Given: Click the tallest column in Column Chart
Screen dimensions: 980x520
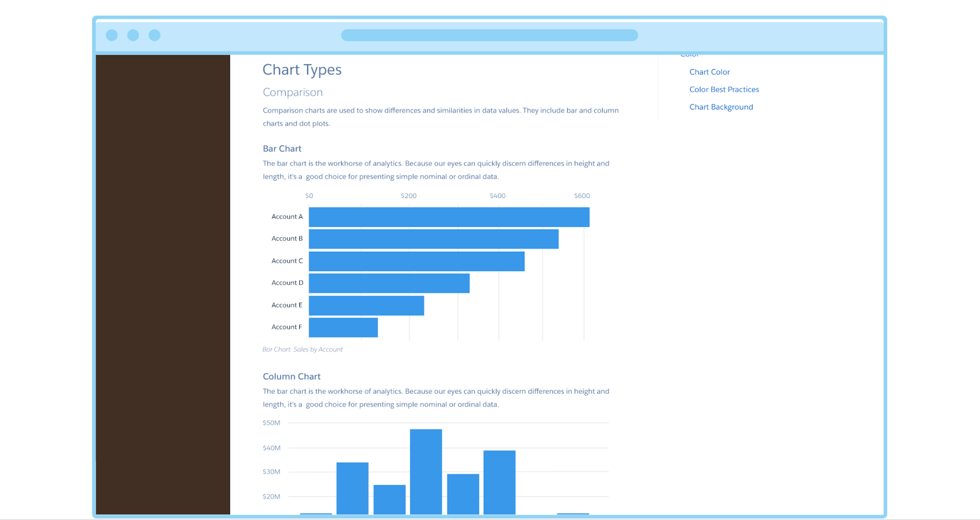Looking at the screenshot, I should click(x=425, y=471).
